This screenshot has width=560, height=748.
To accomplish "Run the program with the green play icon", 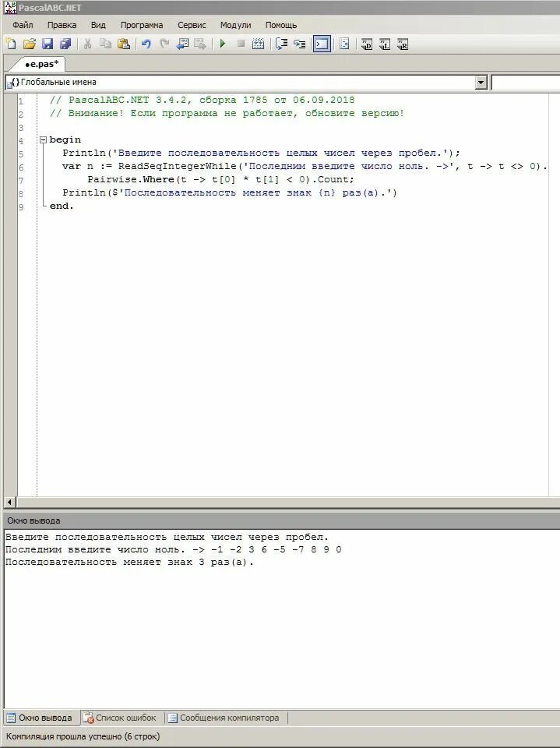I will 222,44.
